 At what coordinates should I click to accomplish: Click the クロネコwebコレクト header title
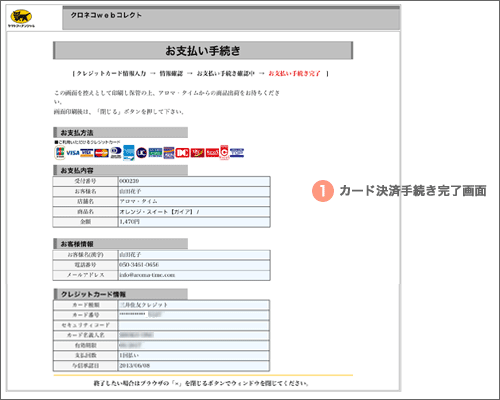click(106, 15)
